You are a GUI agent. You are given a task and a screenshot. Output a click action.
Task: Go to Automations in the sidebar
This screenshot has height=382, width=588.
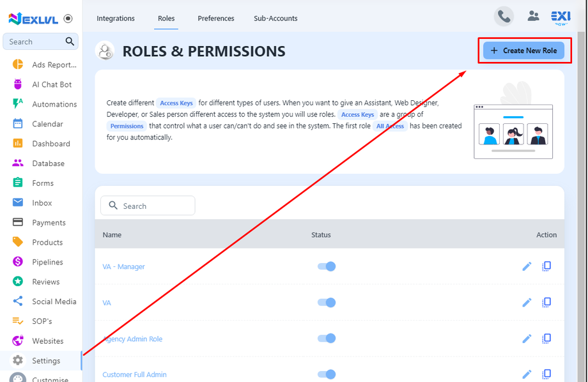[x=54, y=104]
